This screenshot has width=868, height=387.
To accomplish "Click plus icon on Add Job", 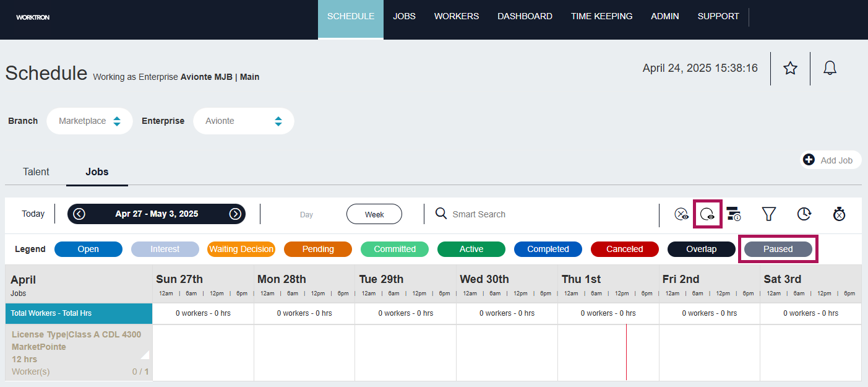I will click(809, 160).
